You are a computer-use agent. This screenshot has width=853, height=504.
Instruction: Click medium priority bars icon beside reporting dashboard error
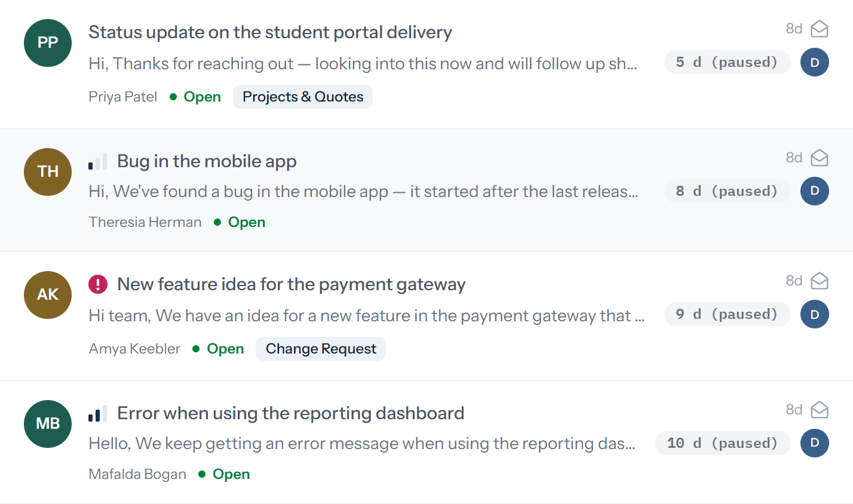(x=98, y=413)
